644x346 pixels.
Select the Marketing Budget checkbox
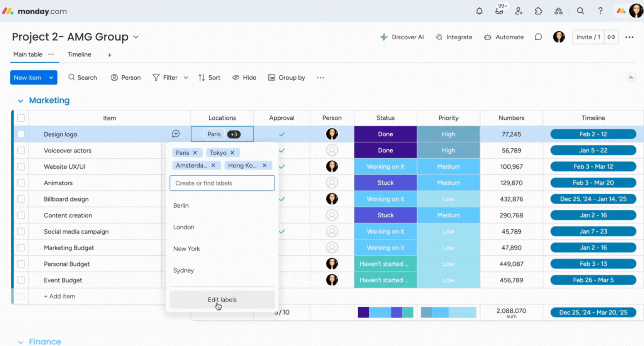pos(21,248)
